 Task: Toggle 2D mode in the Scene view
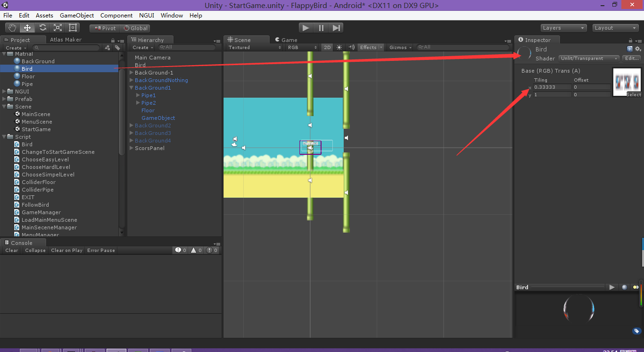pos(327,47)
